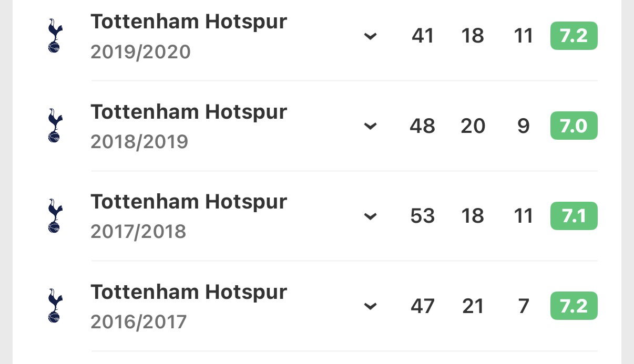Open the 7.0 rating badge for 2018/2019
Screen dimensions: 634x364
click(x=574, y=126)
